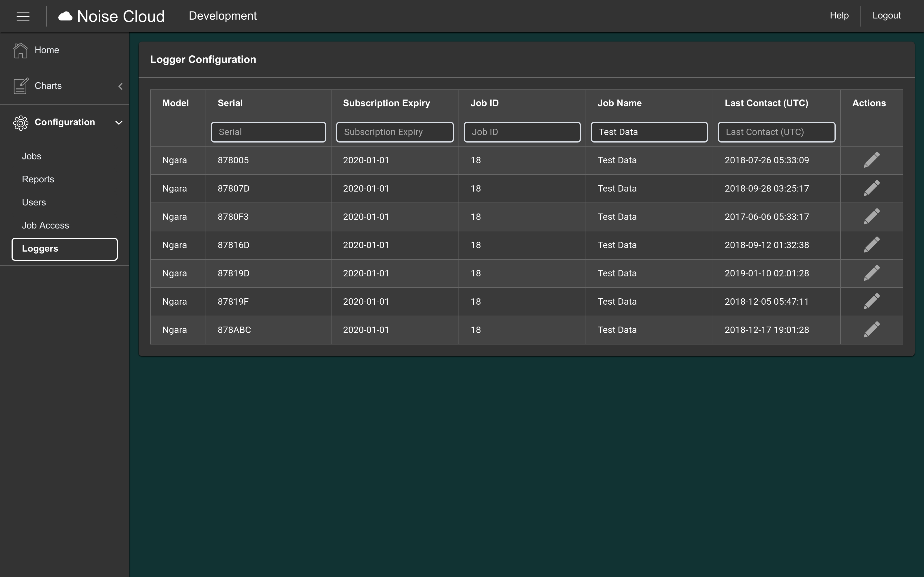924x577 pixels.
Task: Focus the Serial filter field
Action: click(268, 132)
